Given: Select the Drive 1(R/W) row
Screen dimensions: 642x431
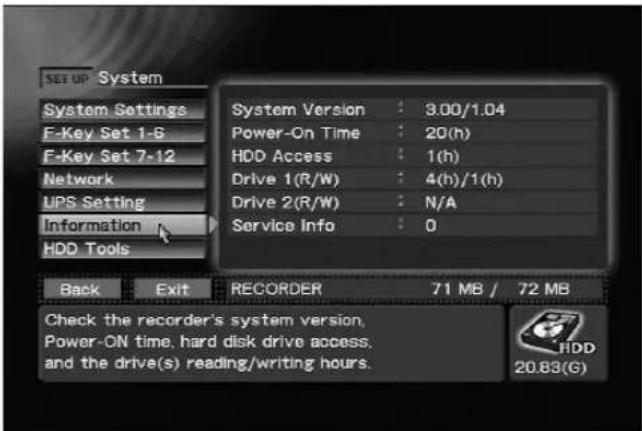Looking at the screenshot, I should click(414, 179).
